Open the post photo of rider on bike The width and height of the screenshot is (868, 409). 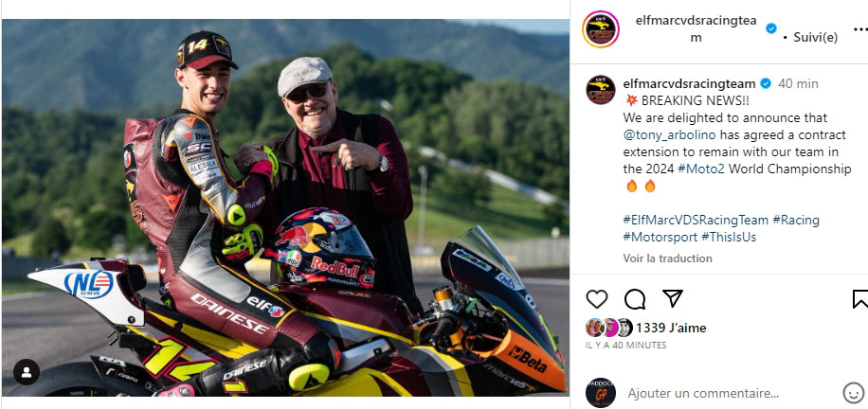tap(285, 207)
